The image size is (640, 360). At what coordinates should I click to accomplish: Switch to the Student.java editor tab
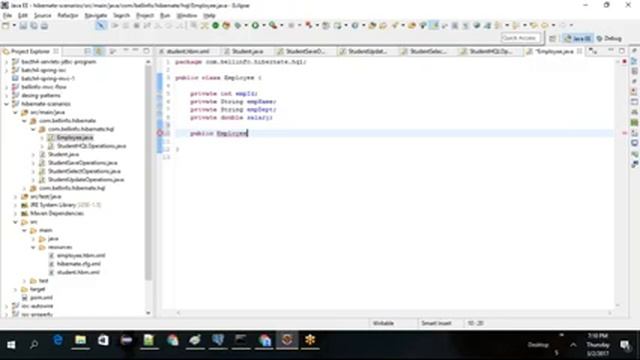coord(248,51)
